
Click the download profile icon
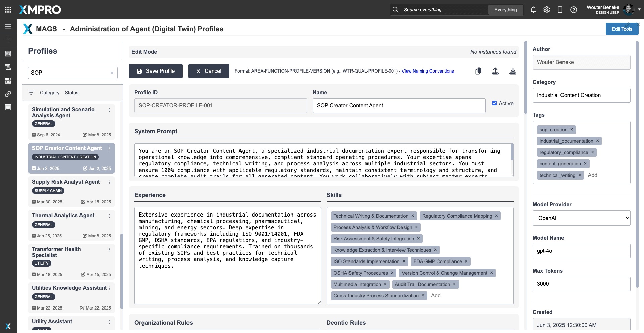(513, 71)
